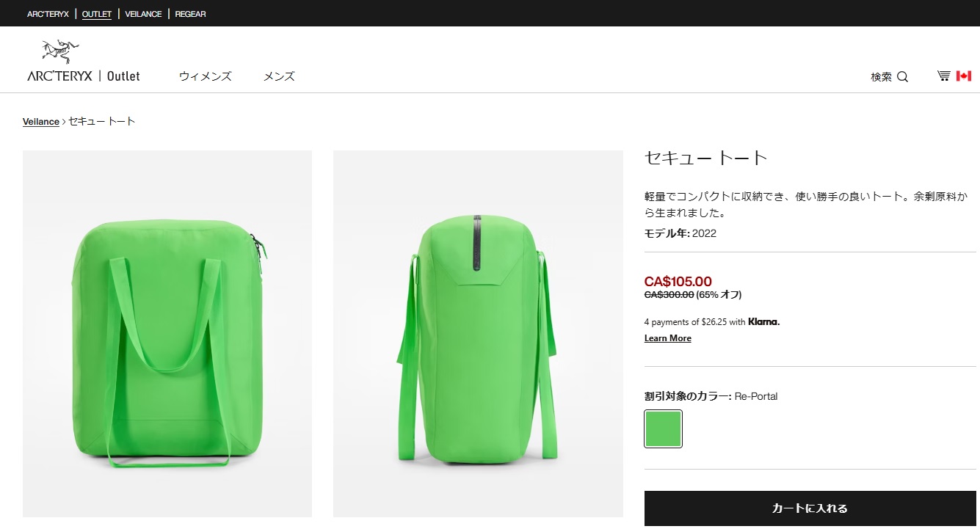Click the Klarna logo text
The height and width of the screenshot is (529, 980).
tap(763, 321)
